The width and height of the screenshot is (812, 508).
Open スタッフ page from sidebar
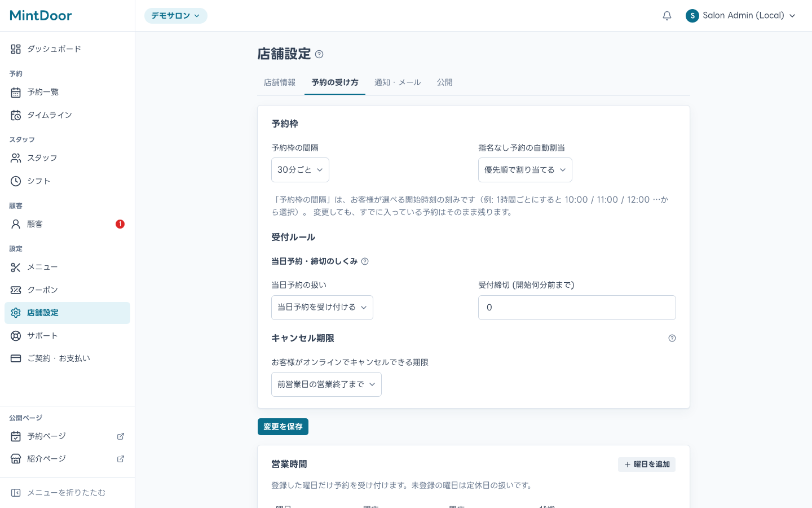pyautogui.click(x=67, y=158)
